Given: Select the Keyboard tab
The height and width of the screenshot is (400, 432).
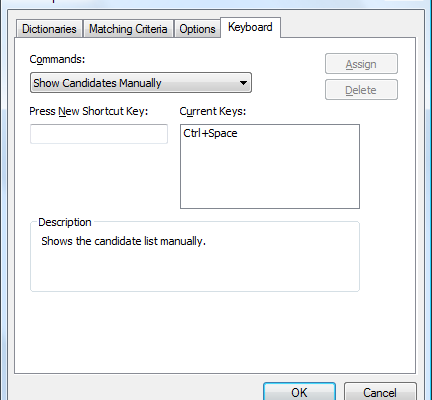Looking at the screenshot, I should tap(250, 27).
